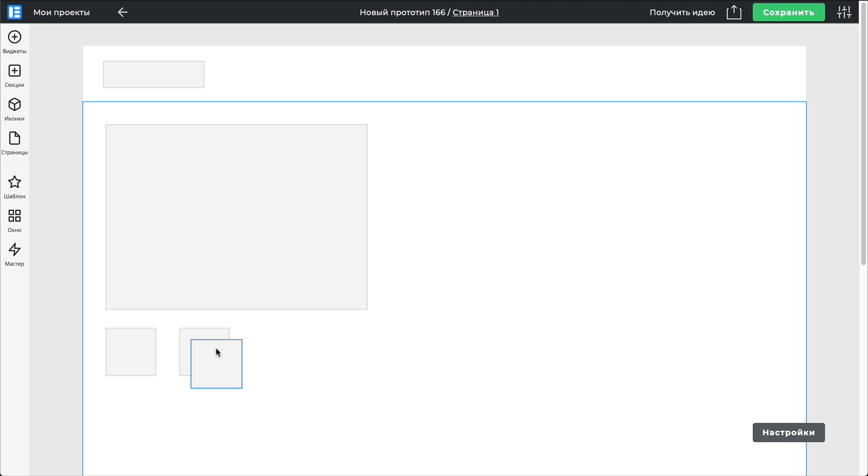Open the Мастер lightning icon
This screenshot has width=868, height=476.
point(14,255)
